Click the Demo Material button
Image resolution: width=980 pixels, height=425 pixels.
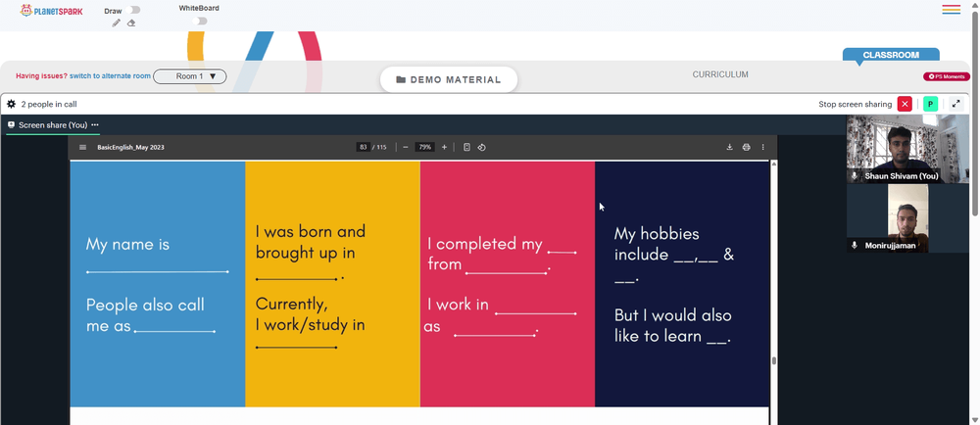[449, 80]
